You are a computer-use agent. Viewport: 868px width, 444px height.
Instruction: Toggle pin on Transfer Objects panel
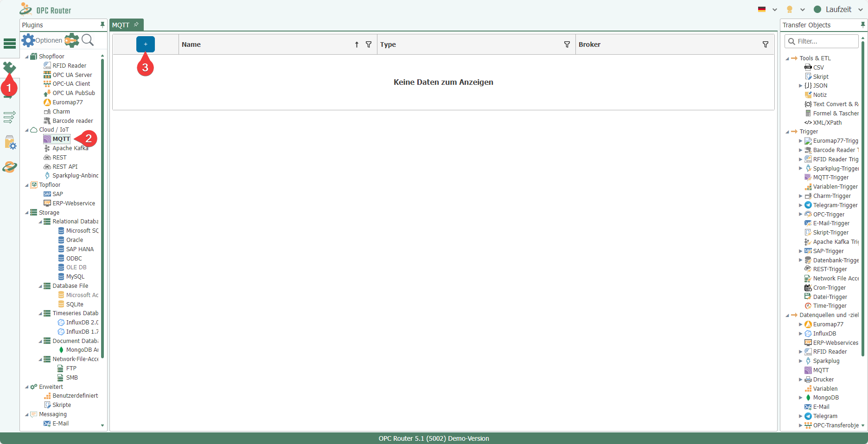point(862,25)
